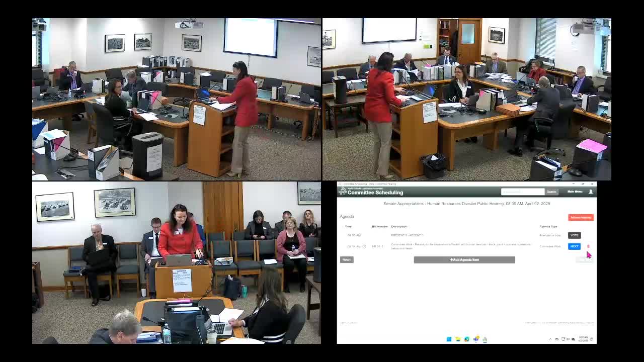The width and height of the screenshot is (644, 362).
Task: Open Microsoft Teams from the taskbar
Action: pos(476,339)
